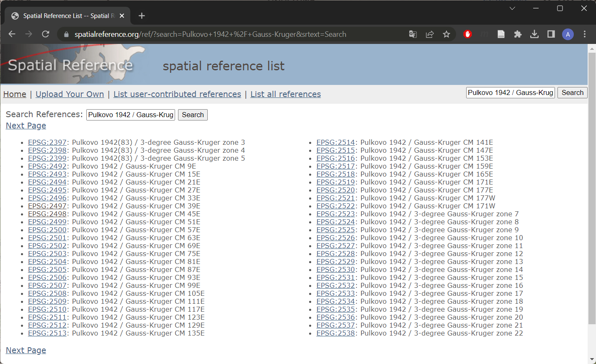
Task: Open the Extensions puzzle piece menu
Action: 518,34
